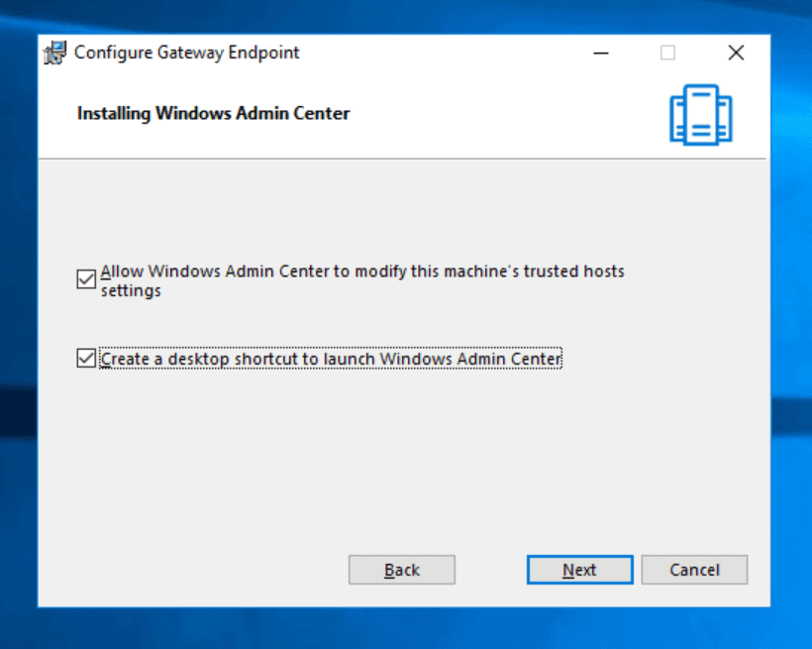Disable the desktop shortcut checkbox
This screenshot has width=812, height=649.
click(85, 358)
